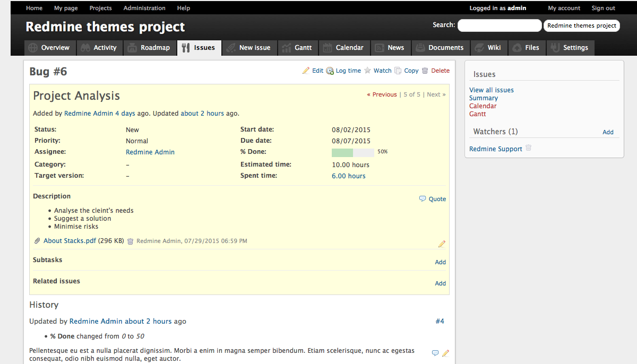Open assignee Redmine Admin link
Image resolution: width=637 pixels, height=364 pixels.
150,152
